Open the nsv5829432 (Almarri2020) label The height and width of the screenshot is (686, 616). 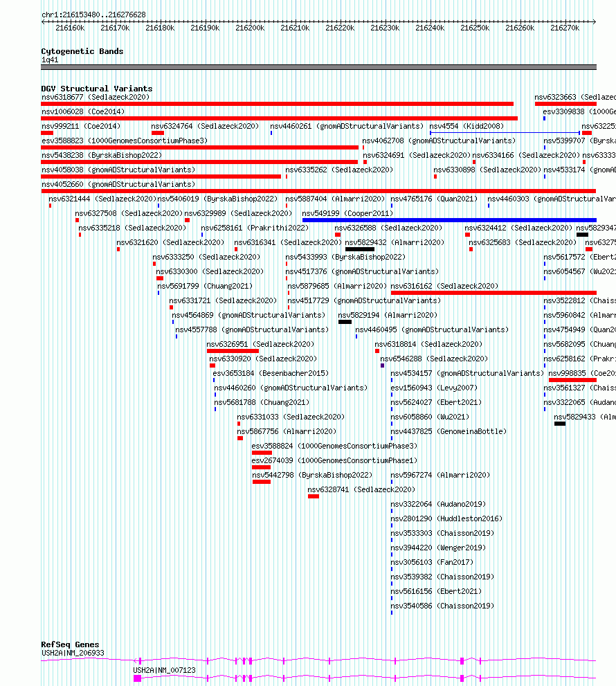[x=395, y=242]
